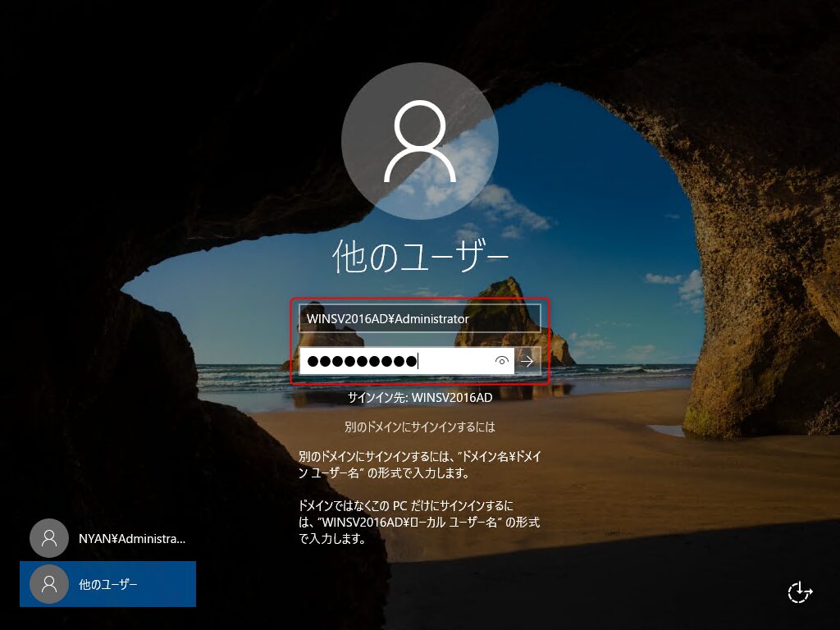
Task: Select the NYAN¥Administra... account name
Action: pyautogui.click(x=132, y=539)
